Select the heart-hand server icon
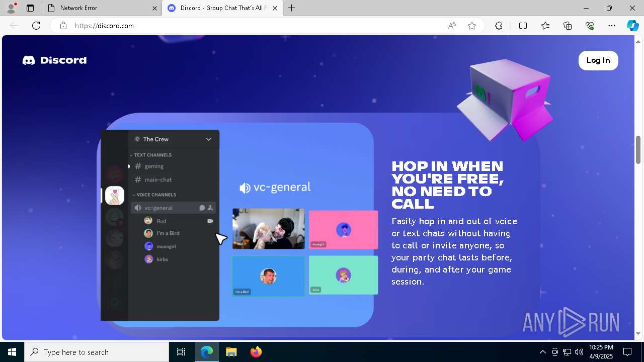Image resolution: width=644 pixels, height=362 pixels. (115, 196)
